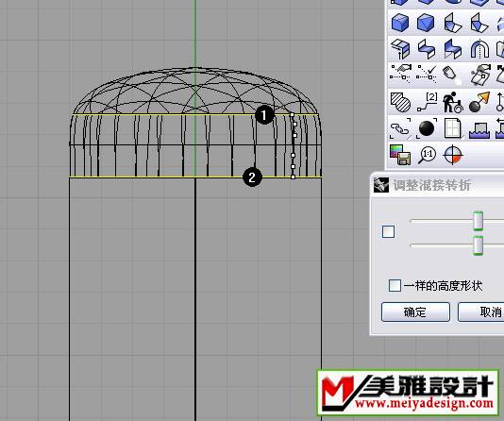
Task: Enable the 一样的高度形状 checkbox
Action: (395, 285)
